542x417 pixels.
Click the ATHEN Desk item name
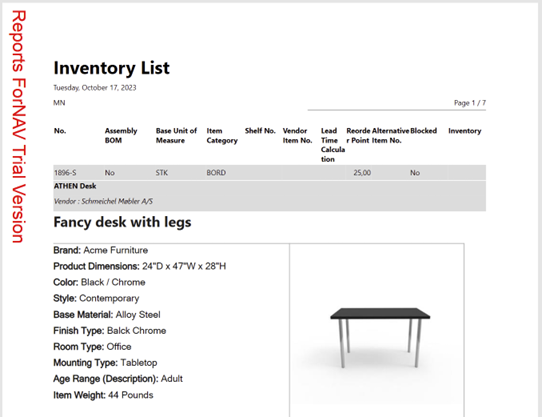75,186
